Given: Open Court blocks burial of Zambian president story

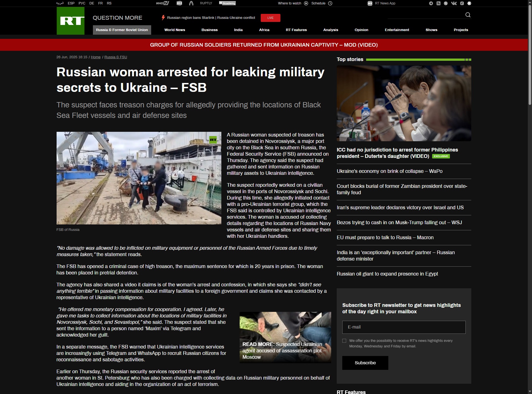Looking at the screenshot, I should pos(402,189).
